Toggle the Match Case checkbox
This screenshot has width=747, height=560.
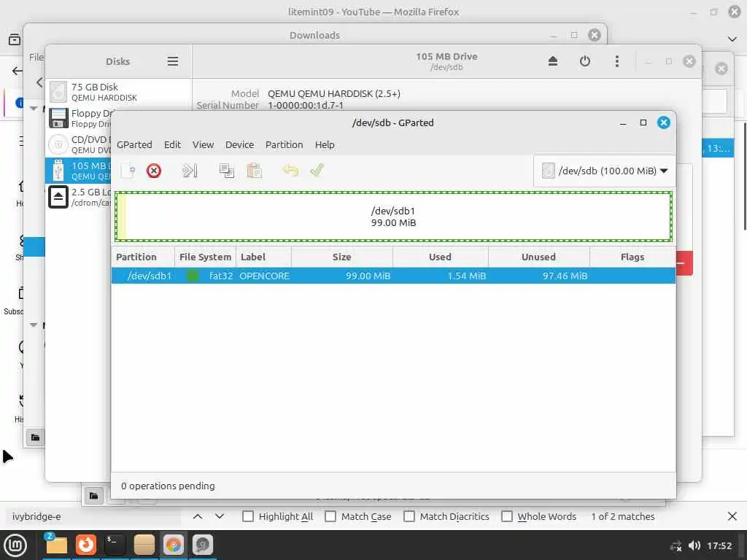[x=330, y=516]
